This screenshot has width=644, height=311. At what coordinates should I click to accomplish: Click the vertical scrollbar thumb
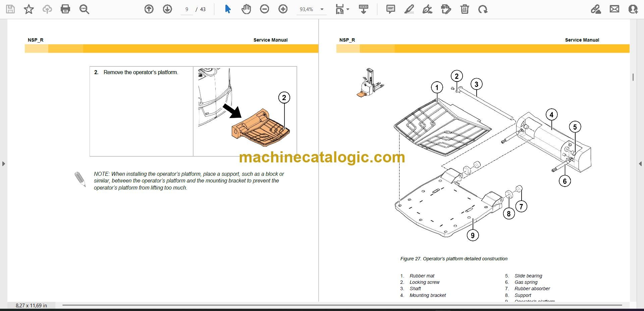click(633, 77)
